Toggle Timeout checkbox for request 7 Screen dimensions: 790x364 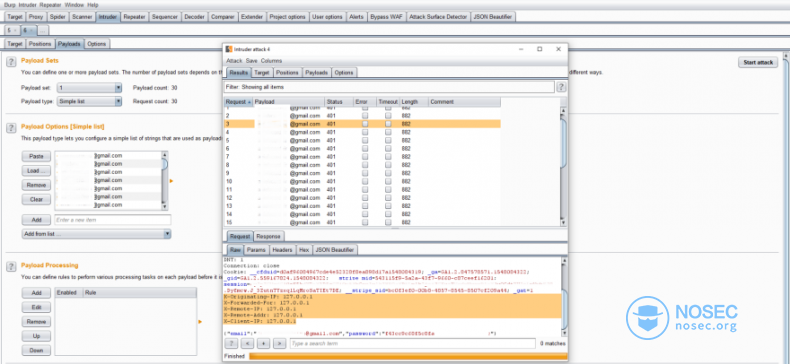pos(388,157)
